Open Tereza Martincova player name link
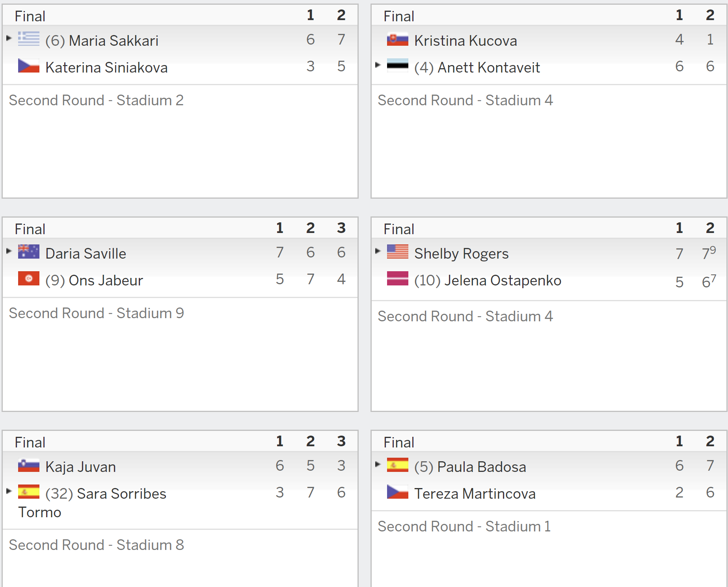Screen dimensions: 728x587 [x=475, y=494]
